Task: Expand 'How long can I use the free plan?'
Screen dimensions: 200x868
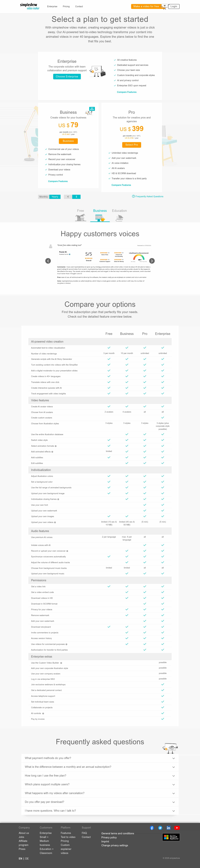Action: pos(100,776)
